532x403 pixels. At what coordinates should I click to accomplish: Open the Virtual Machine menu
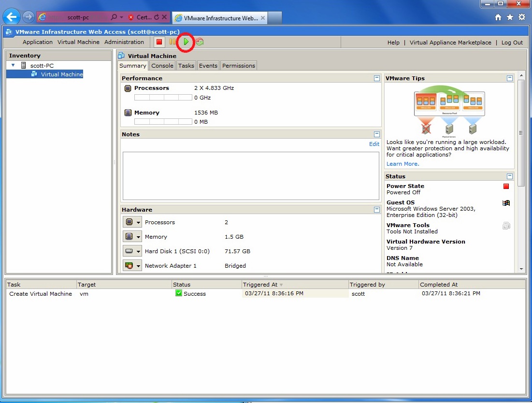[78, 42]
